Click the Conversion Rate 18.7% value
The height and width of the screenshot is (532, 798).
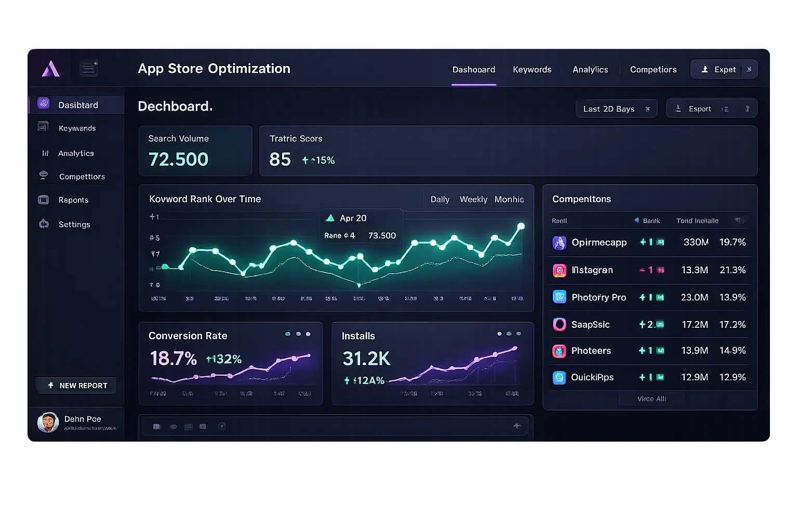click(x=173, y=358)
